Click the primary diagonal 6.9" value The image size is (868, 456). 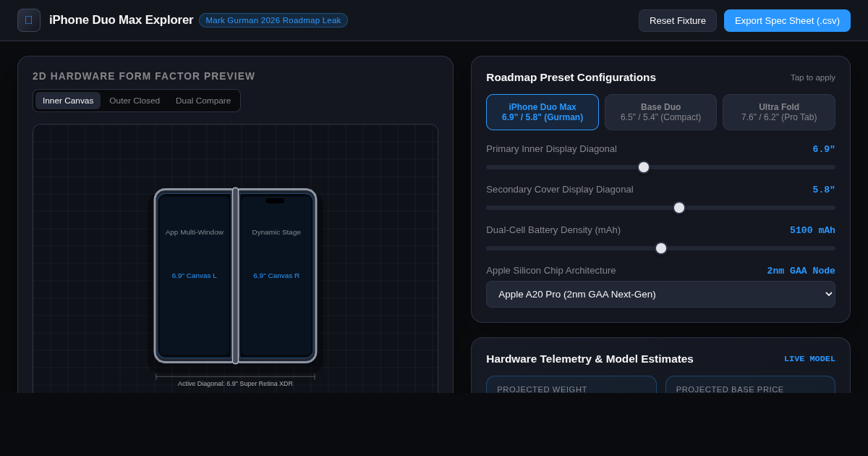[x=824, y=149]
